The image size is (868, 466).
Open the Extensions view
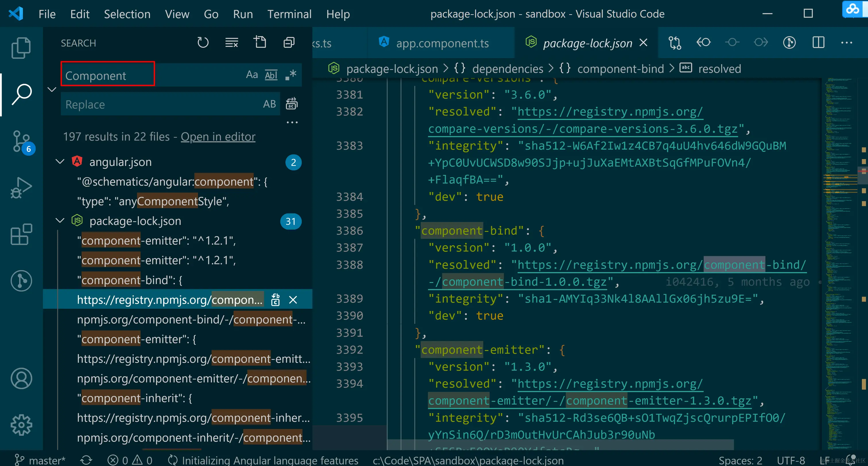[21, 234]
